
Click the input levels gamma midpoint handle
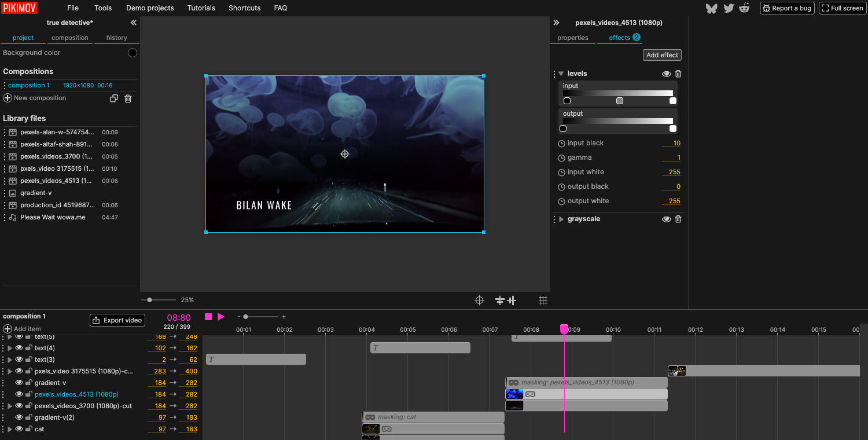620,101
